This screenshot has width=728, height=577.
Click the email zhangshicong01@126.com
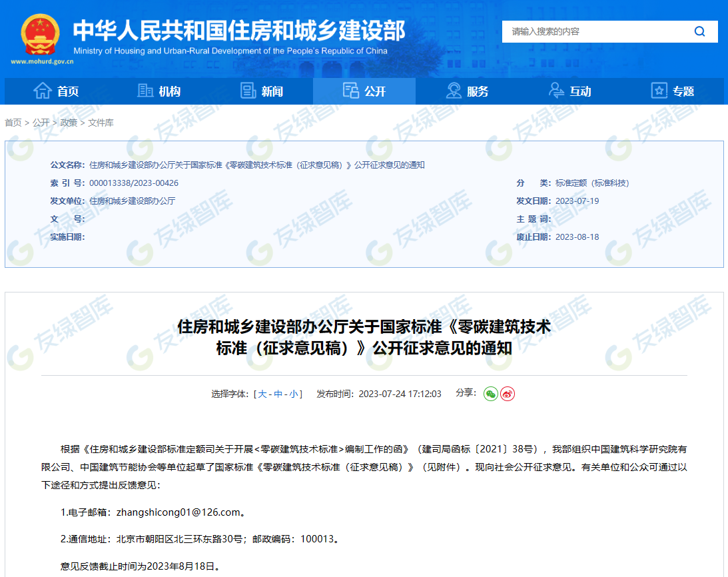pyautogui.click(x=179, y=512)
